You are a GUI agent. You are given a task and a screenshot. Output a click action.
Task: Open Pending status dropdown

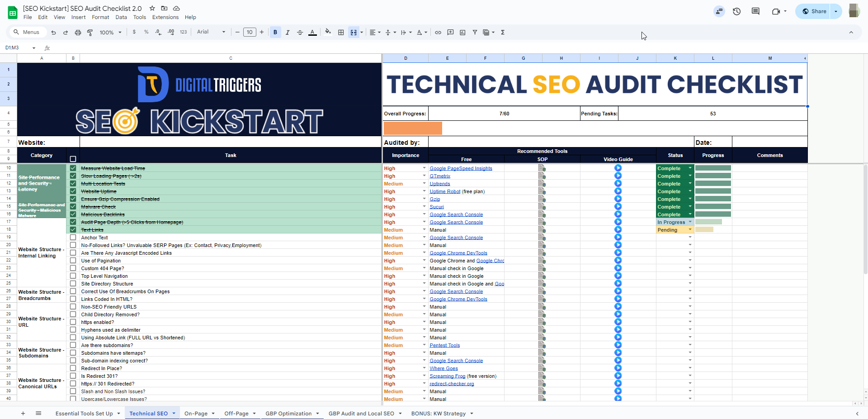[690, 229]
